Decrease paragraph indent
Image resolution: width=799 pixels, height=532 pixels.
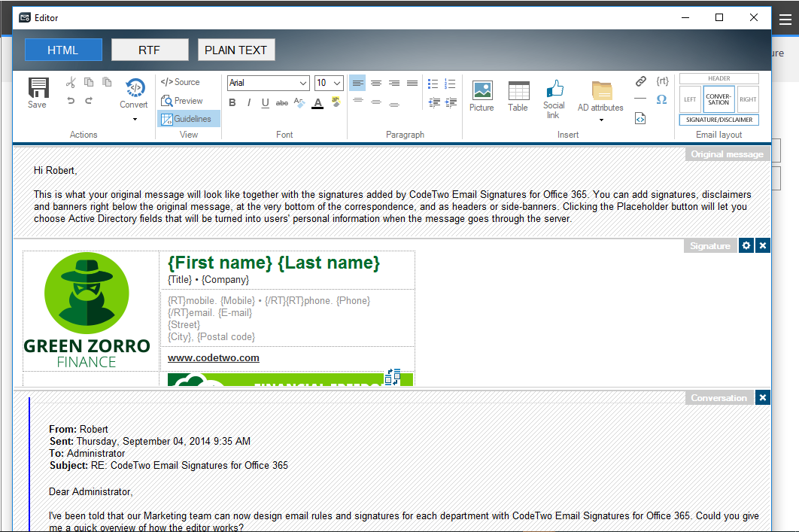coord(434,102)
